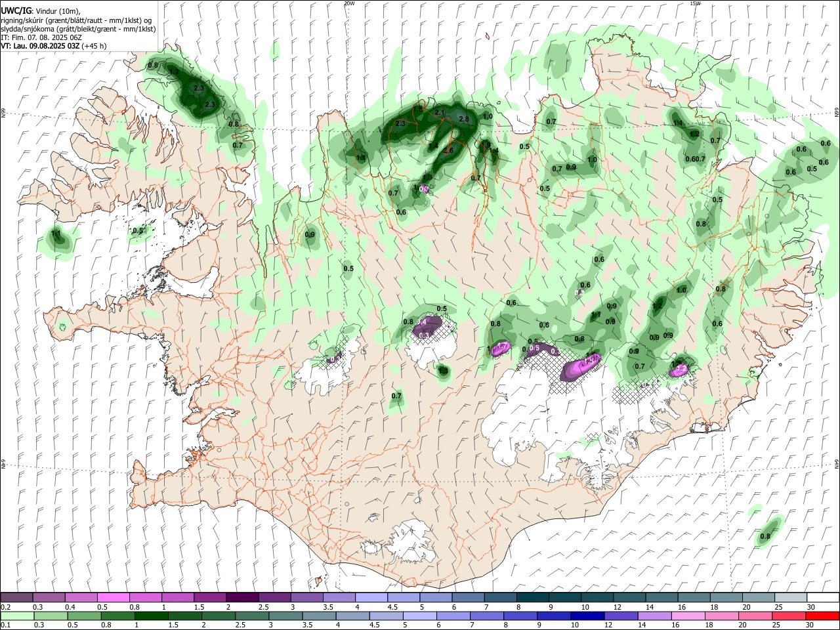Image resolution: width=840 pixels, height=630 pixels.
Task: Pick the white swatch ending the upper snow scale
Action: 823,597
